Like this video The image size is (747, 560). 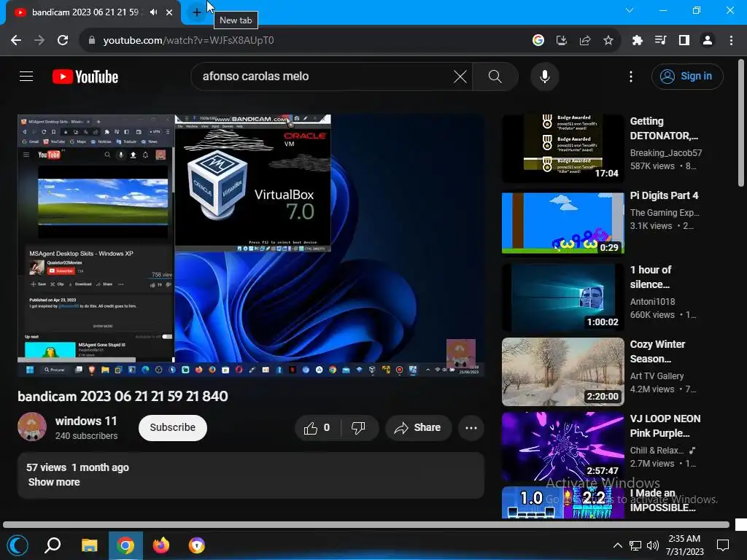(317, 428)
